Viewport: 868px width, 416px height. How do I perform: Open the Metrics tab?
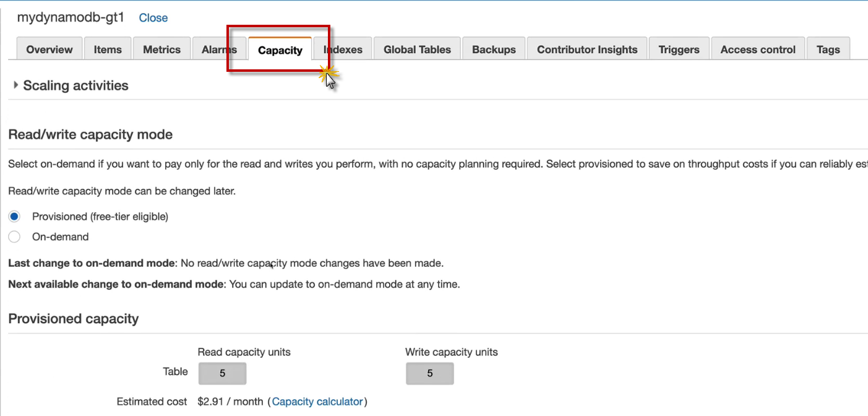click(x=161, y=50)
